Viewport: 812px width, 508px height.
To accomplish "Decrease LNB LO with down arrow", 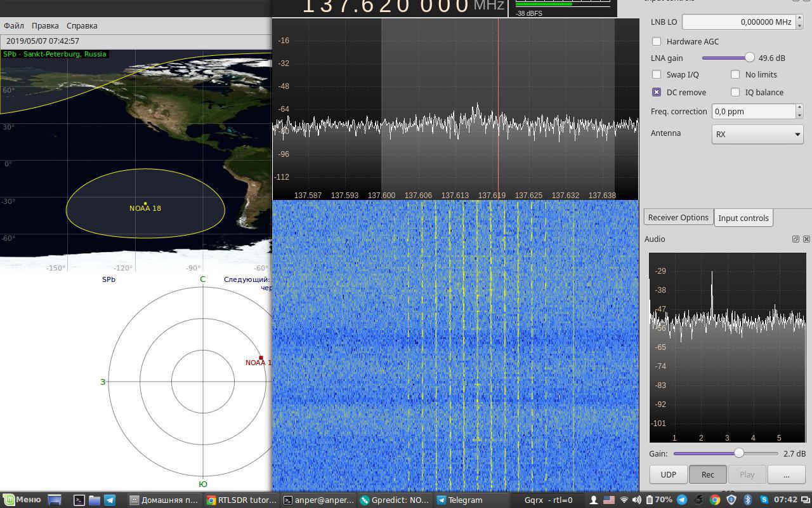I will pyautogui.click(x=799, y=25).
